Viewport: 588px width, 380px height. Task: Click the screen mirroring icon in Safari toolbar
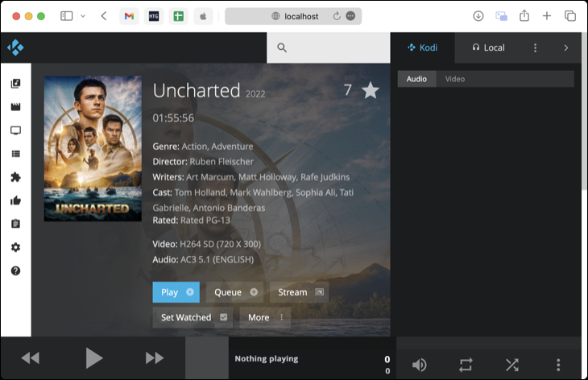coord(501,16)
